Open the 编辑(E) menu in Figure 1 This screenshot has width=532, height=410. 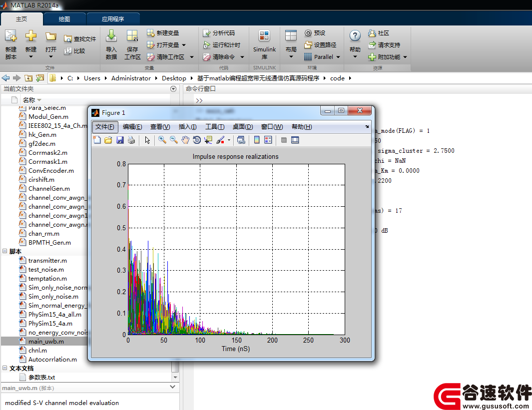[x=132, y=127]
